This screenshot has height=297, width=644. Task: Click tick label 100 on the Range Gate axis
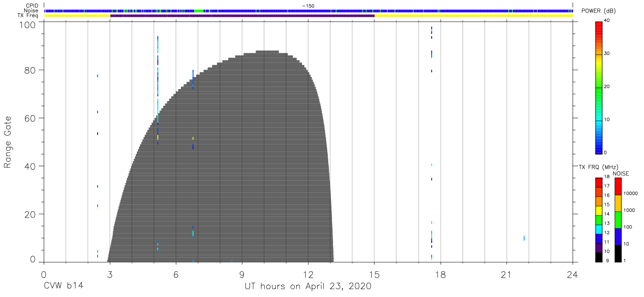(x=28, y=25)
